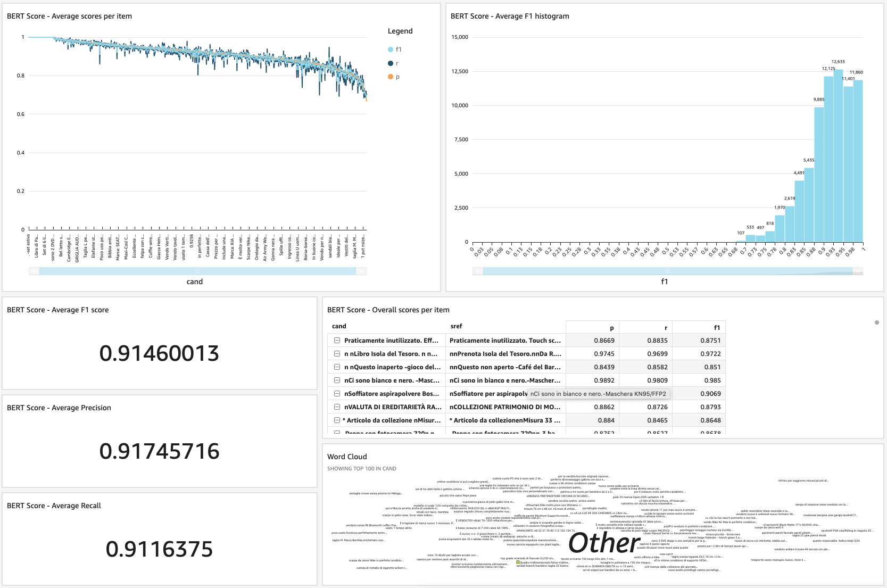
Task: Select the histogram bar labeled 11,401
Action: point(848,164)
